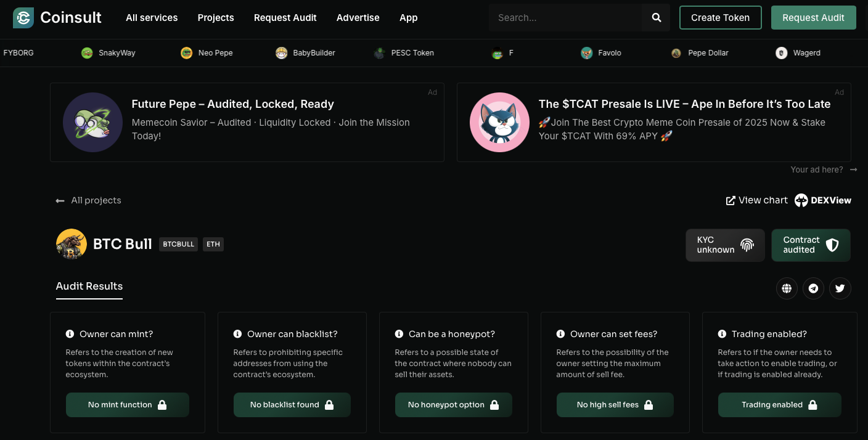Go back to All projects
Viewport: 868px width, 440px height.
click(88, 200)
